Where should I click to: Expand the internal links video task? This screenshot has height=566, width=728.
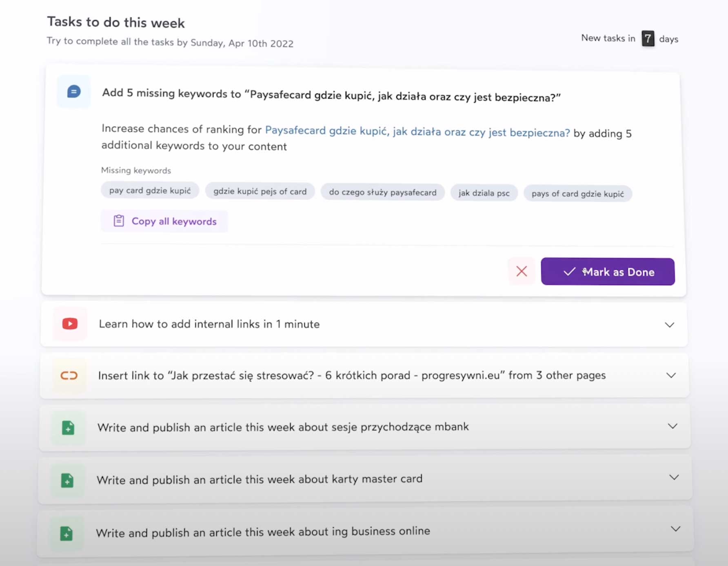[669, 325]
